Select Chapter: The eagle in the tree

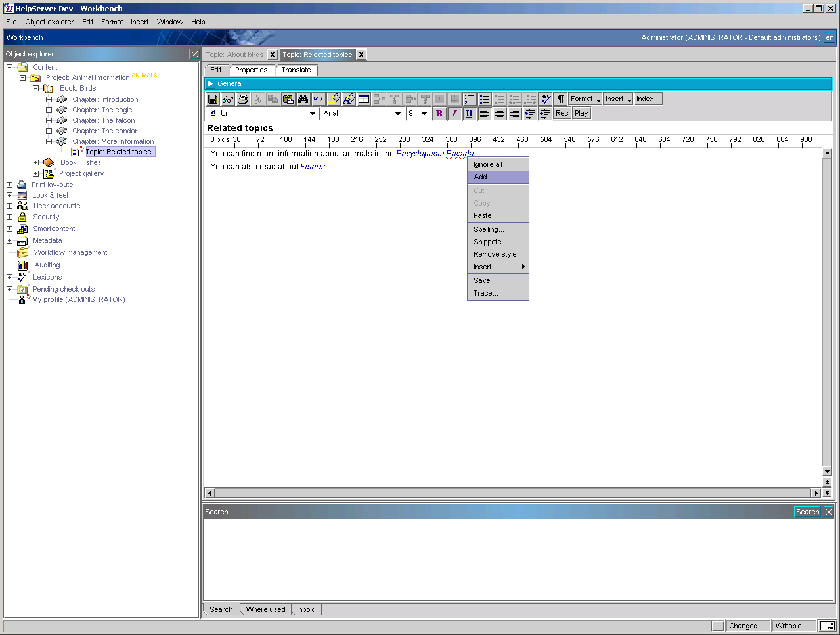click(102, 110)
